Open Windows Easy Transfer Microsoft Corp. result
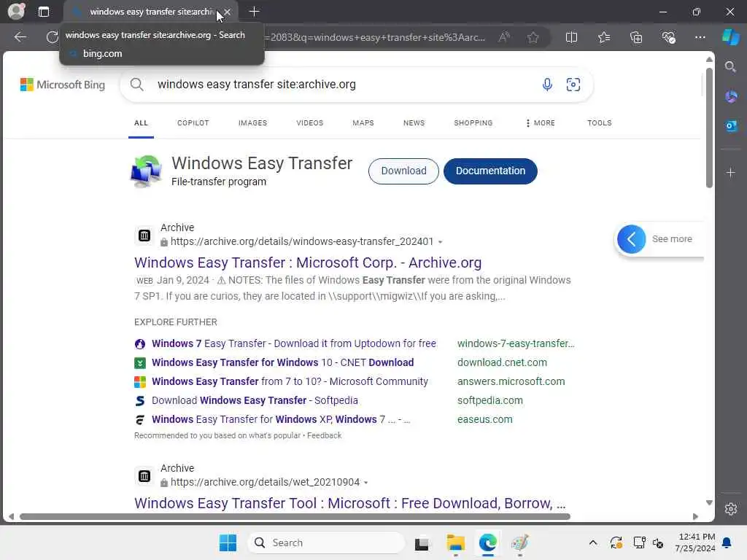The image size is (747, 560). [x=308, y=262]
